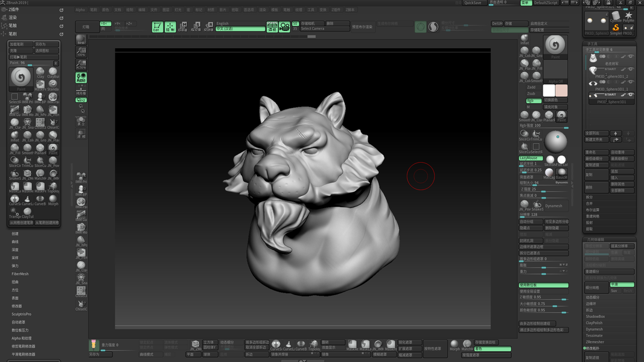Toggle the 使用数位板 tablet option
The width and height of the screenshot is (644, 362).
click(543, 285)
